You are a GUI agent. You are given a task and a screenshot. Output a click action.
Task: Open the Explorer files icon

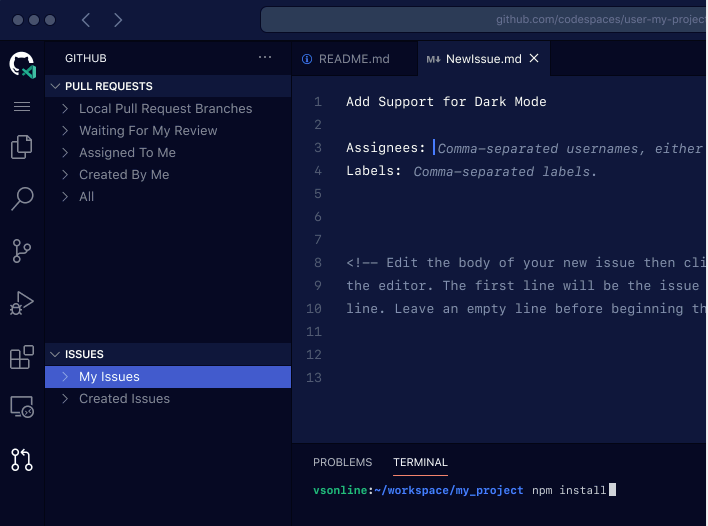tap(22, 147)
